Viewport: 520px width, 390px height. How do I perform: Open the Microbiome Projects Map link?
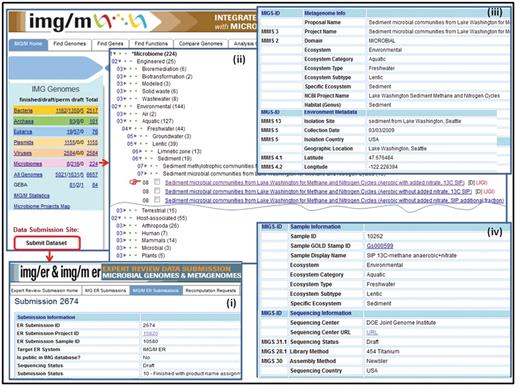(42, 206)
